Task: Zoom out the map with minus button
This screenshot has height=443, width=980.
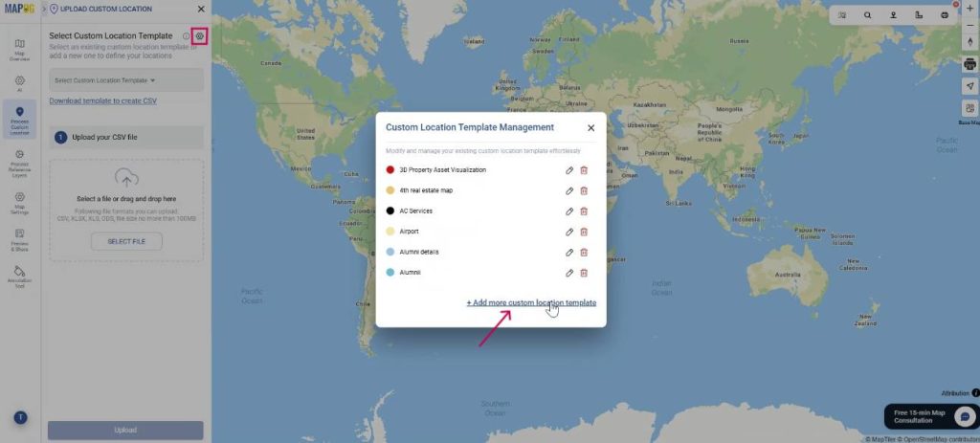Action: tap(970, 25)
